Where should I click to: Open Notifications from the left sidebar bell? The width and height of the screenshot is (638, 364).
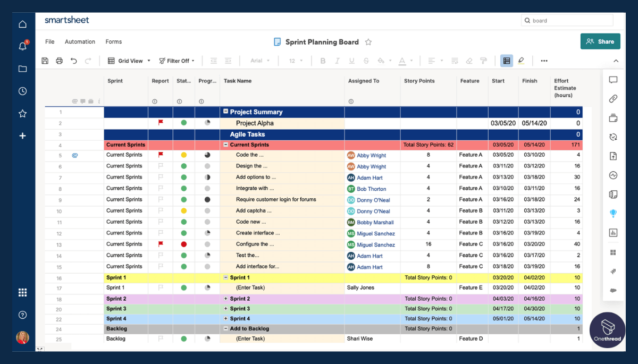point(22,46)
